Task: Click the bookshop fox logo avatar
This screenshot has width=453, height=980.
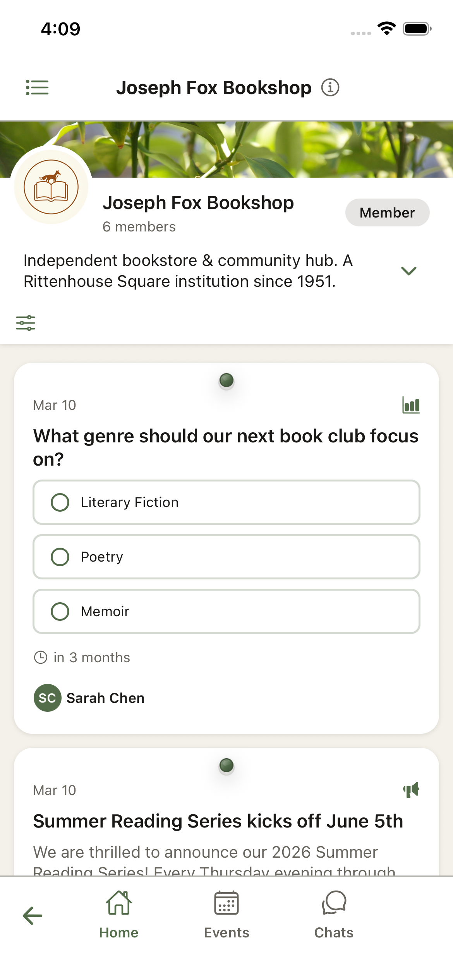Action: [51, 187]
